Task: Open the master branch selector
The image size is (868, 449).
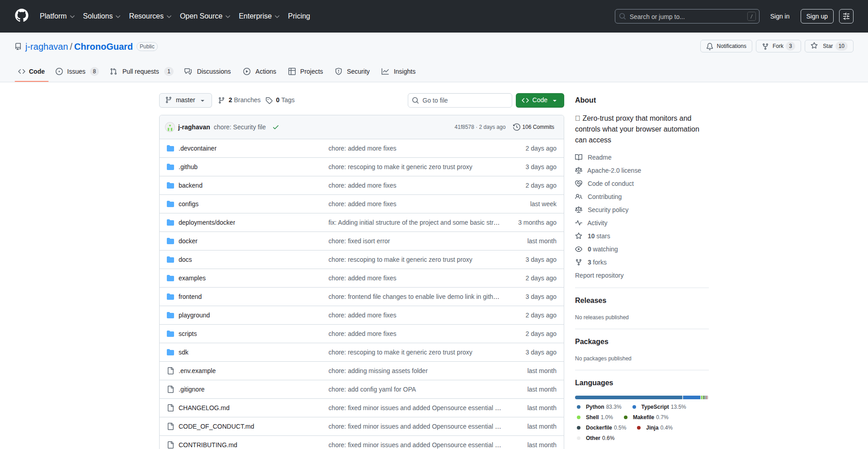Action: click(185, 100)
